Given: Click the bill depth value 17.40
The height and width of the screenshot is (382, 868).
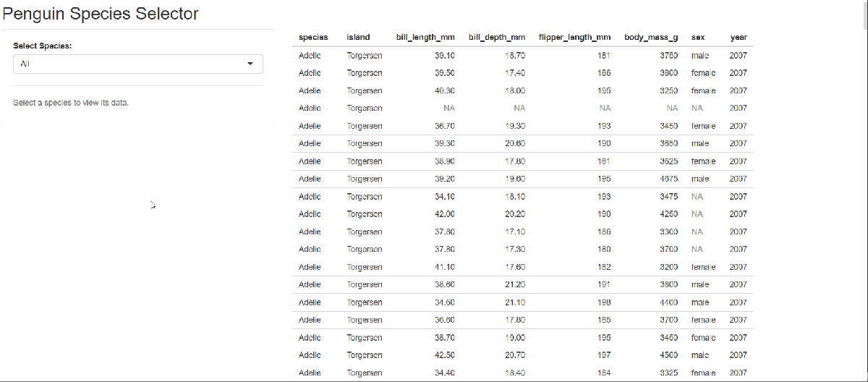Looking at the screenshot, I should [515, 73].
